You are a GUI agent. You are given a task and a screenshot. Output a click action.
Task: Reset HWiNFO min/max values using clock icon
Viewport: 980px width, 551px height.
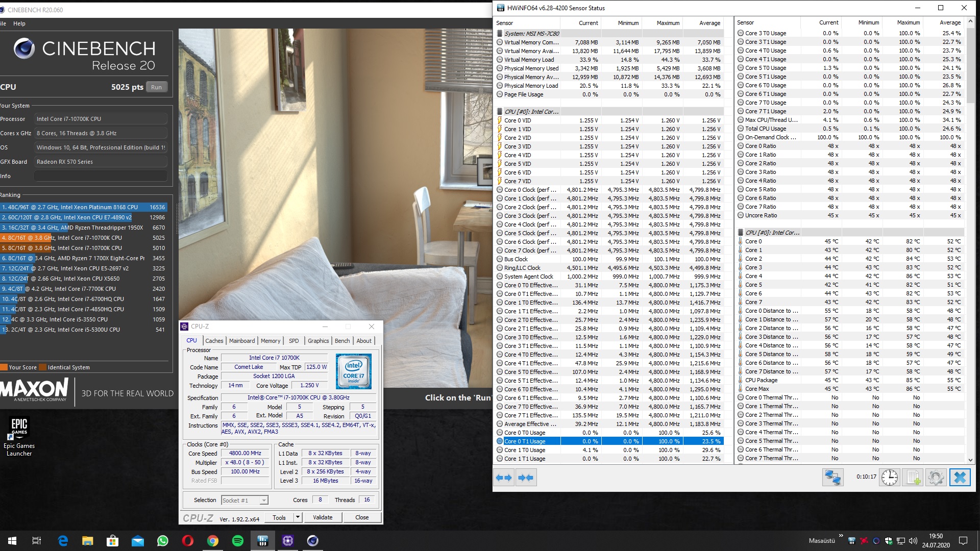click(890, 478)
